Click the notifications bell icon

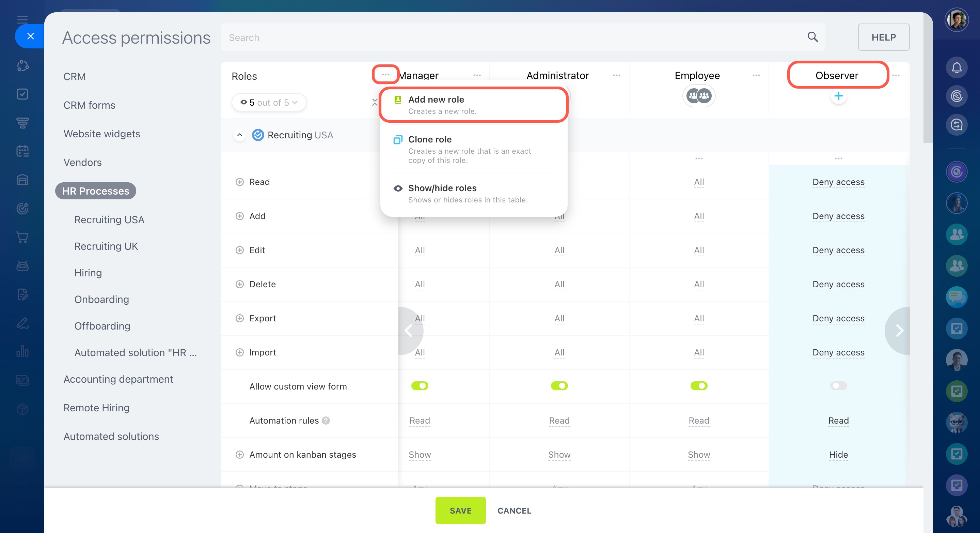[957, 68]
